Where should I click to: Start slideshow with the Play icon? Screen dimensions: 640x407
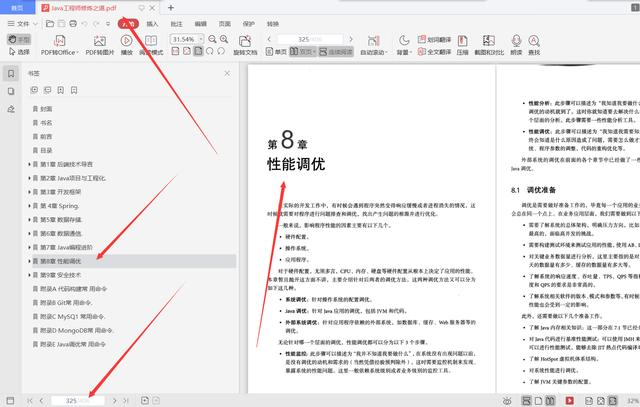pyautogui.click(x=126, y=41)
